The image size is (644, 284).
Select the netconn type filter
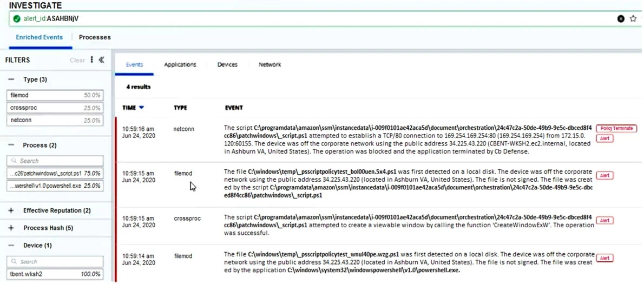click(55, 121)
